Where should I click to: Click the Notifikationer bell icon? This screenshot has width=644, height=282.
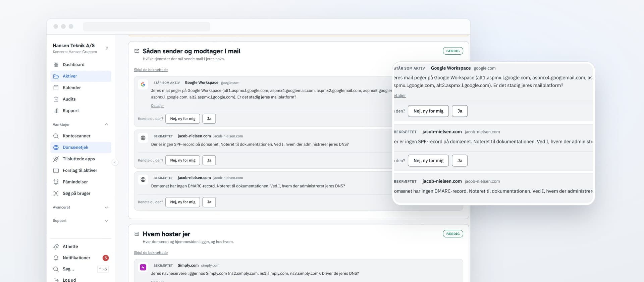pos(56,258)
